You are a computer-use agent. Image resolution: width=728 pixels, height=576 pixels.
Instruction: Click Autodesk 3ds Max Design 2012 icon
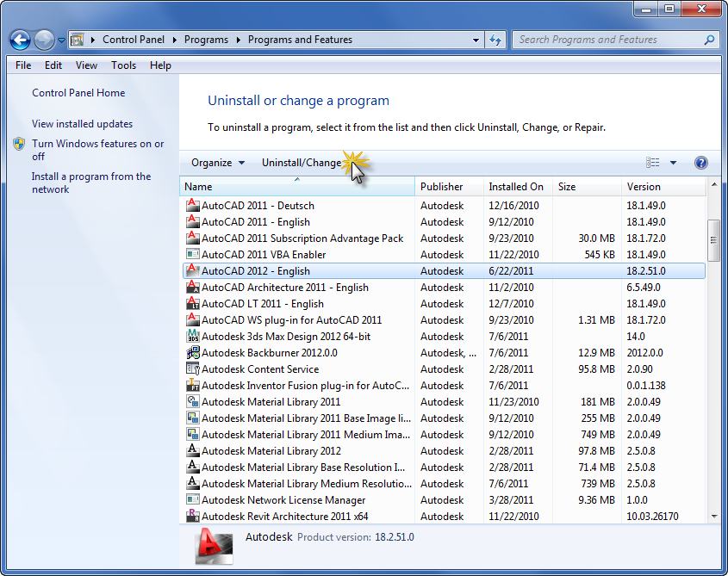193,336
